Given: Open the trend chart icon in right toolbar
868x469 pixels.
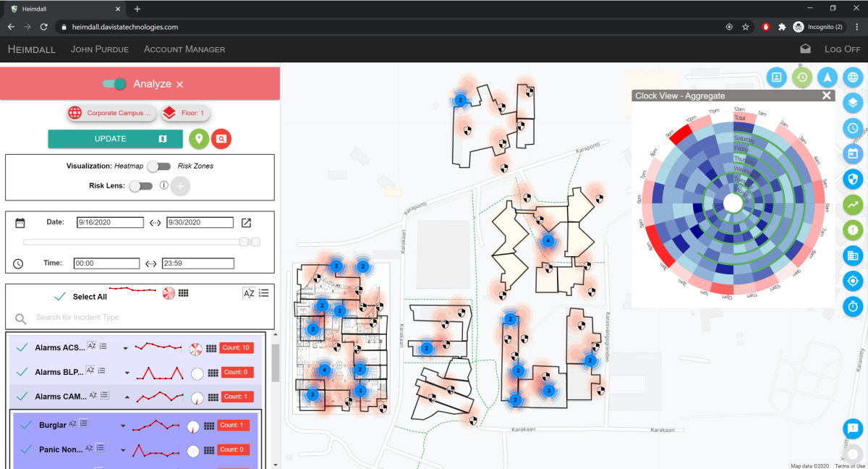Looking at the screenshot, I should 852,204.
